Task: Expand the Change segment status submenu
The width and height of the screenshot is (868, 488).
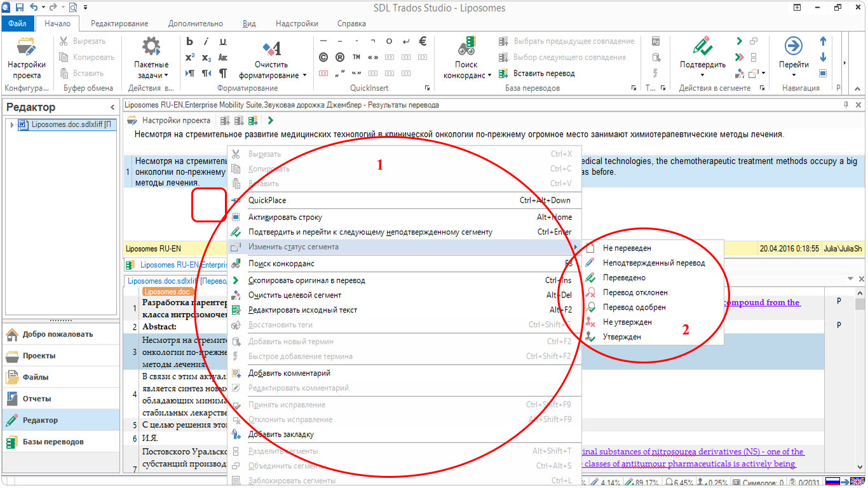Action: click(x=404, y=247)
